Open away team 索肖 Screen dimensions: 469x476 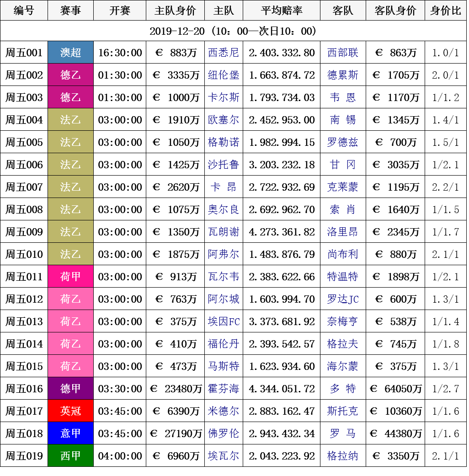(343, 209)
